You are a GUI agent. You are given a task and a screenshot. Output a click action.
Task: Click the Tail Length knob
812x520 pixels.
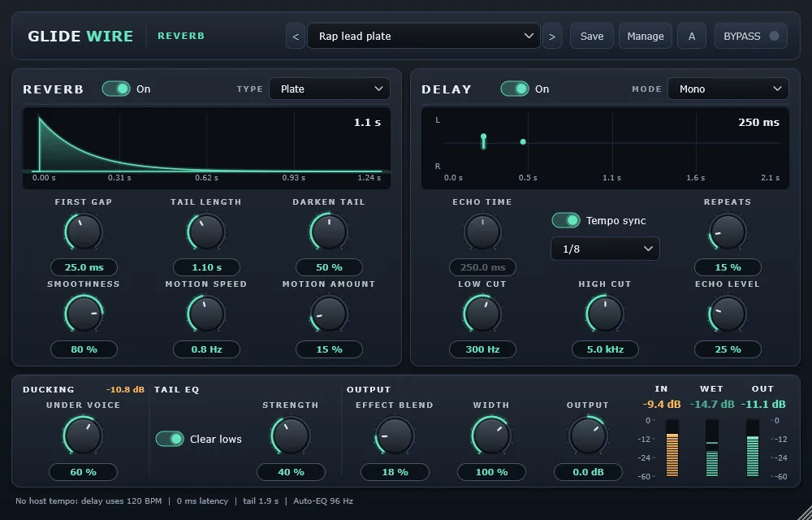pyautogui.click(x=206, y=232)
